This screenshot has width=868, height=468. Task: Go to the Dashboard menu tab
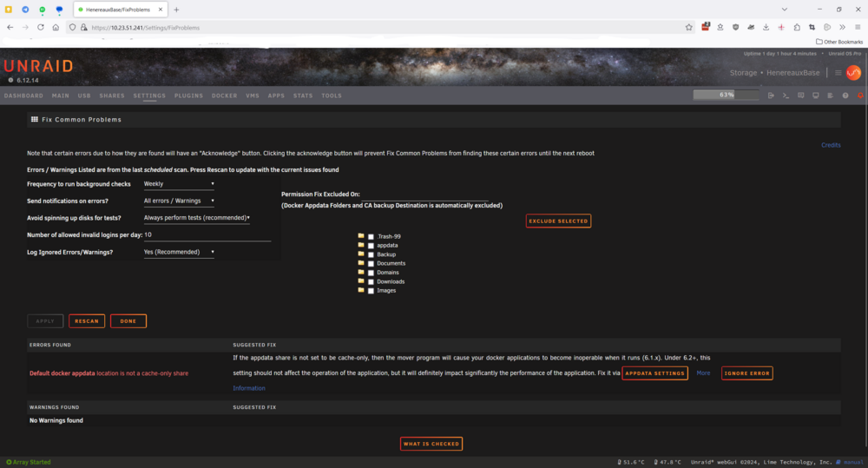[x=23, y=96]
